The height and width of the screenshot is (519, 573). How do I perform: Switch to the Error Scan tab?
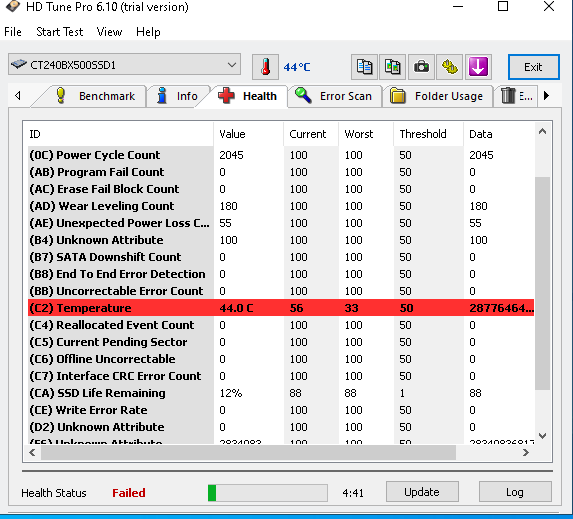[x=334, y=96]
